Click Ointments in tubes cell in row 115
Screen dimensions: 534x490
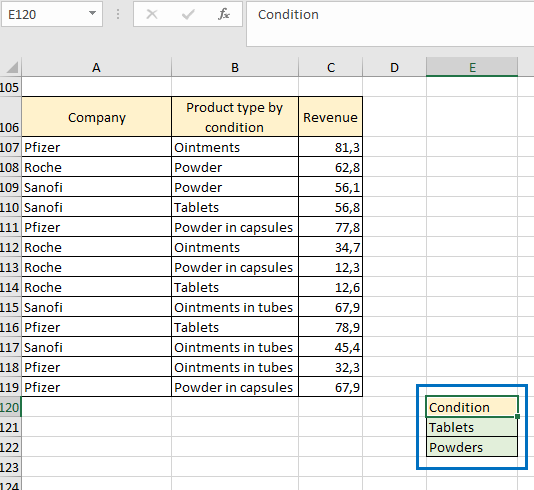click(235, 307)
